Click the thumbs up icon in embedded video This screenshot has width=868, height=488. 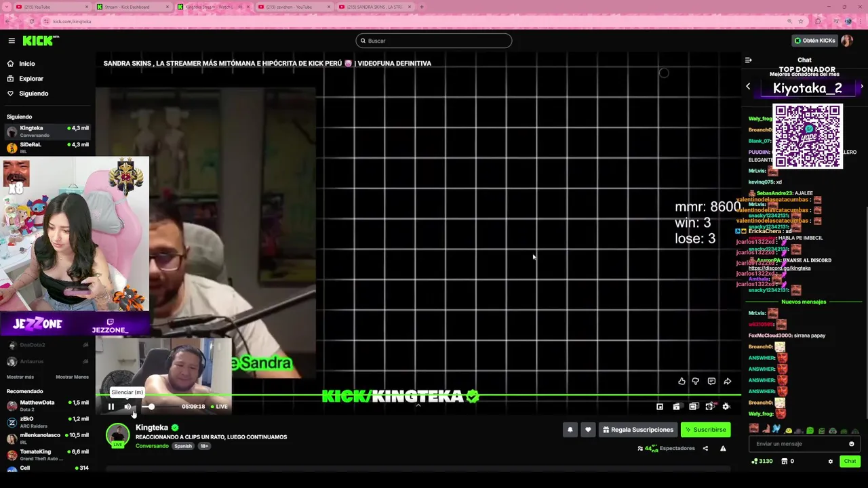682,382
